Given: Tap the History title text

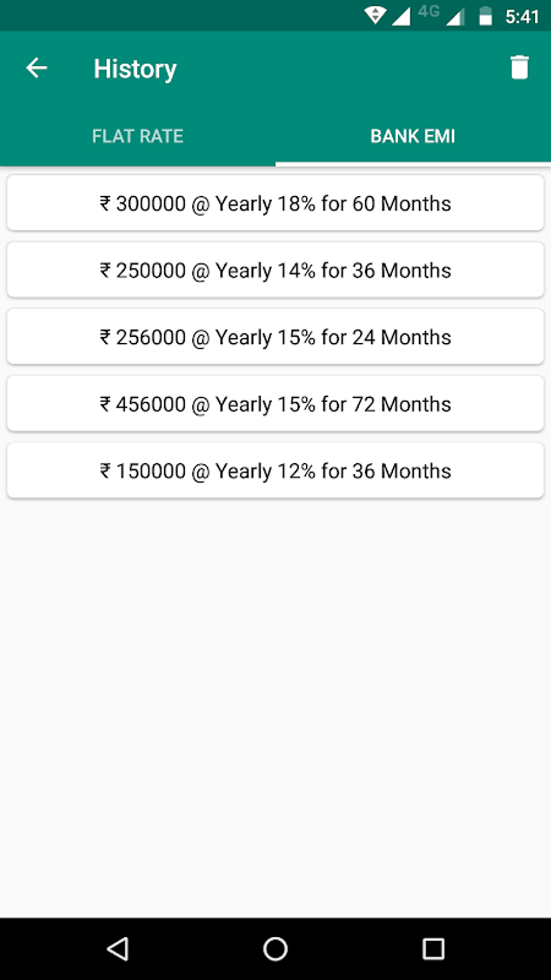Looking at the screenshot, I should pos(135,69).
